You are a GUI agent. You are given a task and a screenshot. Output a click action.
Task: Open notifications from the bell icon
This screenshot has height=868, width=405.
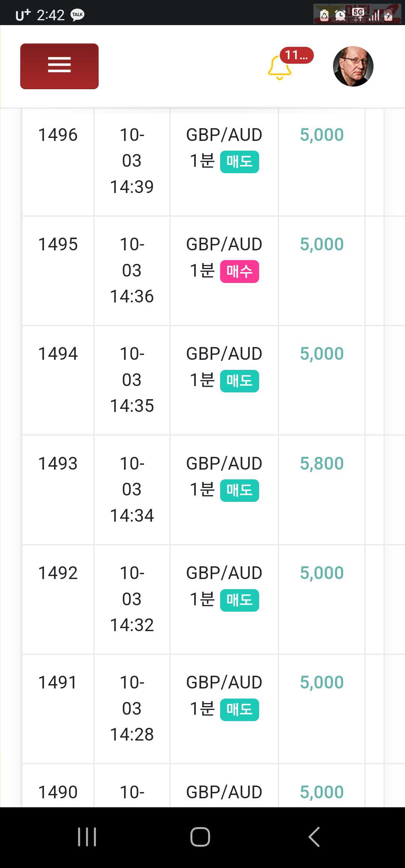[x=280, y=68]
